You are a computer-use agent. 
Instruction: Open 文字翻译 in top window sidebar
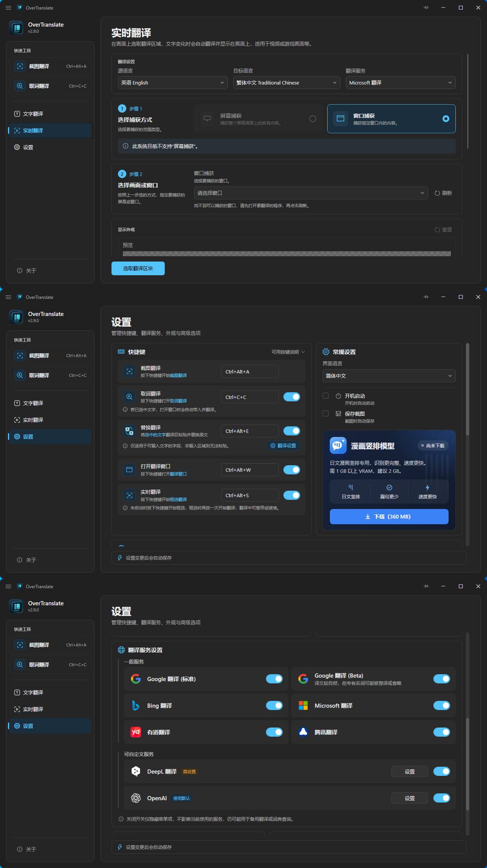click(50, 114)
